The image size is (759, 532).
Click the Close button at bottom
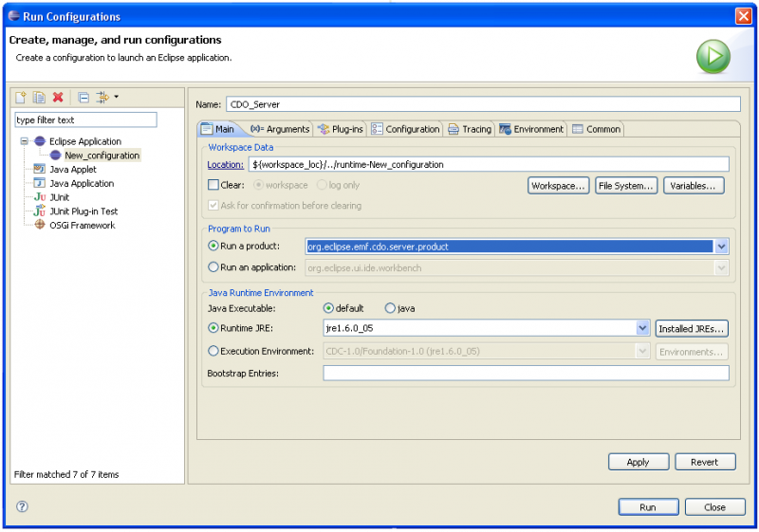click(x=715, y=506)
